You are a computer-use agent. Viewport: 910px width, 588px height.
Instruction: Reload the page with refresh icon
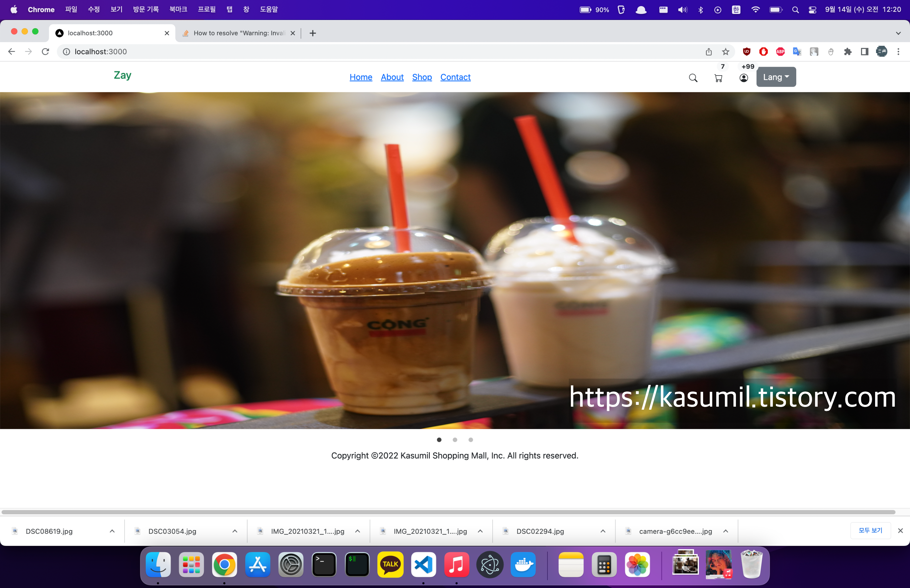45,52
